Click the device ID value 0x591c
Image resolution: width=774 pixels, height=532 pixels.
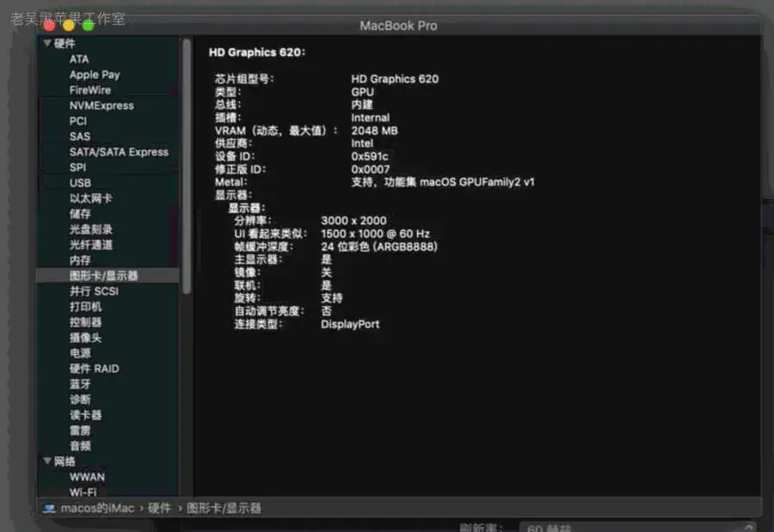pos(369,156)
